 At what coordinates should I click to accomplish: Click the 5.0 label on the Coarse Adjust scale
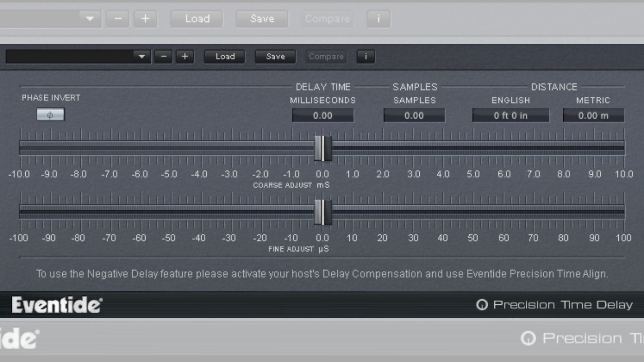point(473,174)
